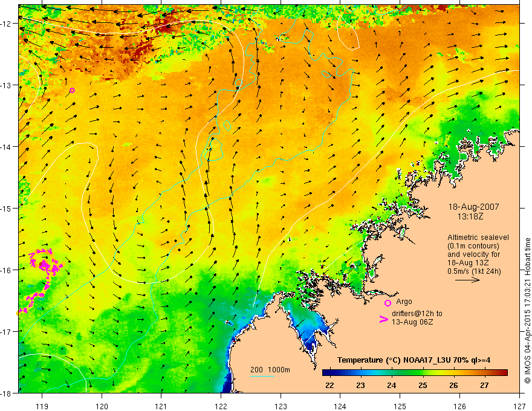Screen dimensions: 532x411
Task: Click the '-14' latitude axis label
Action: [7, 147]
